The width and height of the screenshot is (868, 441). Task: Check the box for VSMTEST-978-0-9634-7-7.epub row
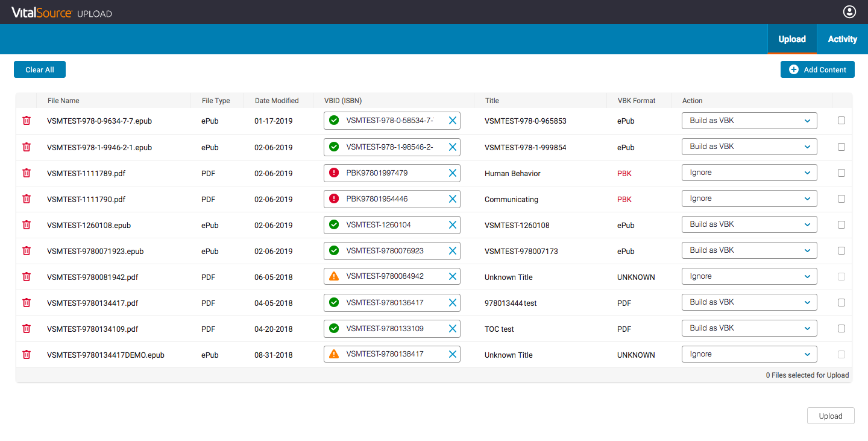[841, 121]
